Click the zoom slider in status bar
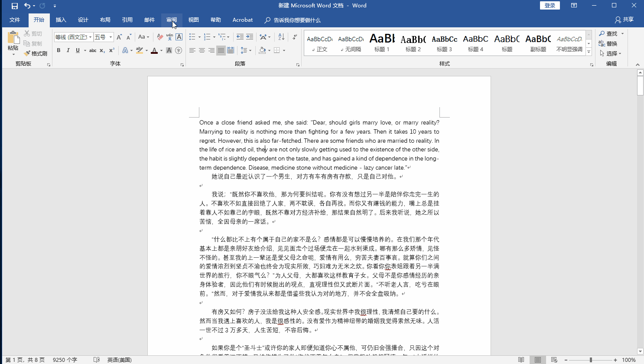This screenshot has height=364, width=644. click(591, 360)
